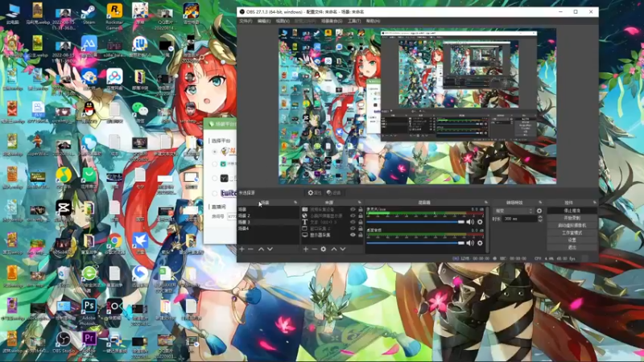
Task: Open Adobe Photoshop desktop shortcut
Action: point(89,306)
